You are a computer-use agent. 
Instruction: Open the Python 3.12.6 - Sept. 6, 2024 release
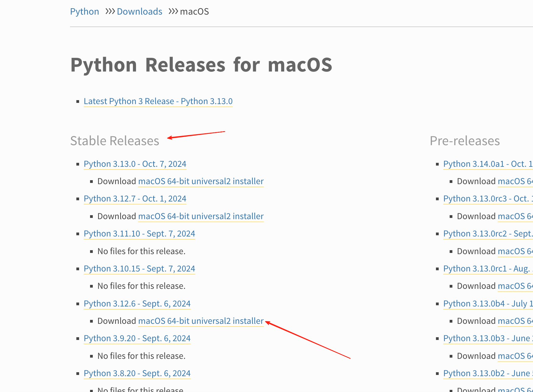[137, 303]
